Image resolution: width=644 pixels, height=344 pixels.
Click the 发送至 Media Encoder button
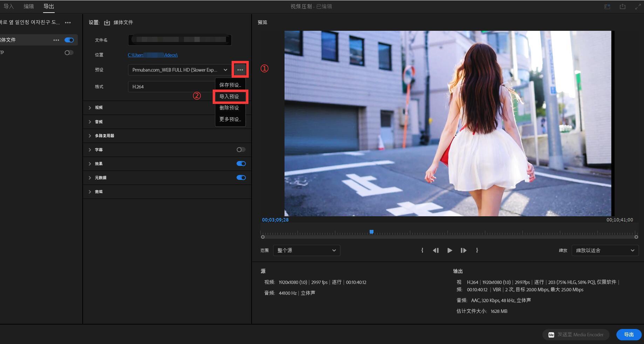(x=576, y=335)
